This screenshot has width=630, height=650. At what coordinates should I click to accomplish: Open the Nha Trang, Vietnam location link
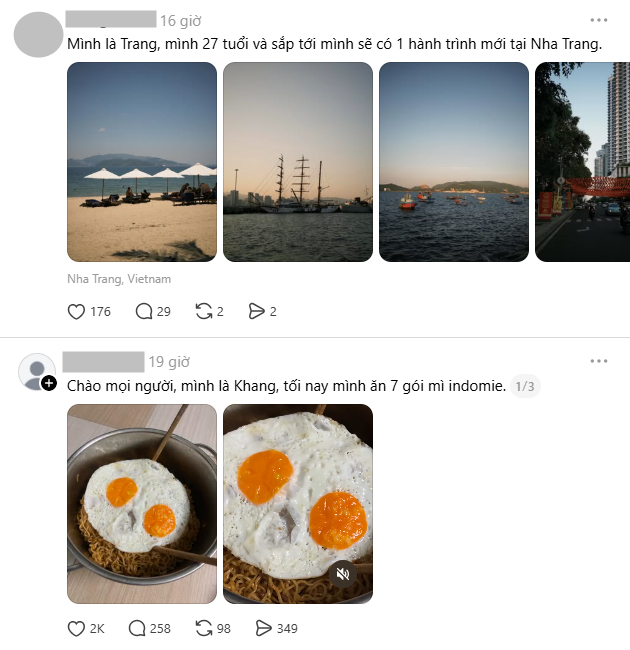pyautogui.click(x=119, y=279)
